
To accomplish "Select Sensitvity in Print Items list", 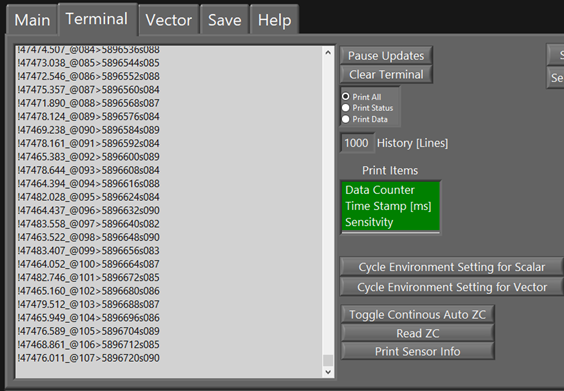I will (x=390, y=222).
